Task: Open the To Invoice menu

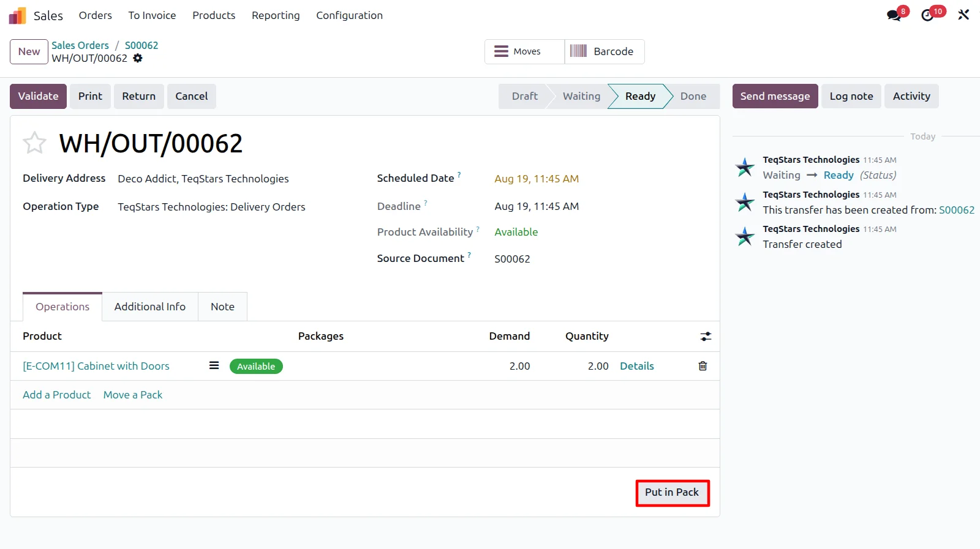Action: point(152,15)
